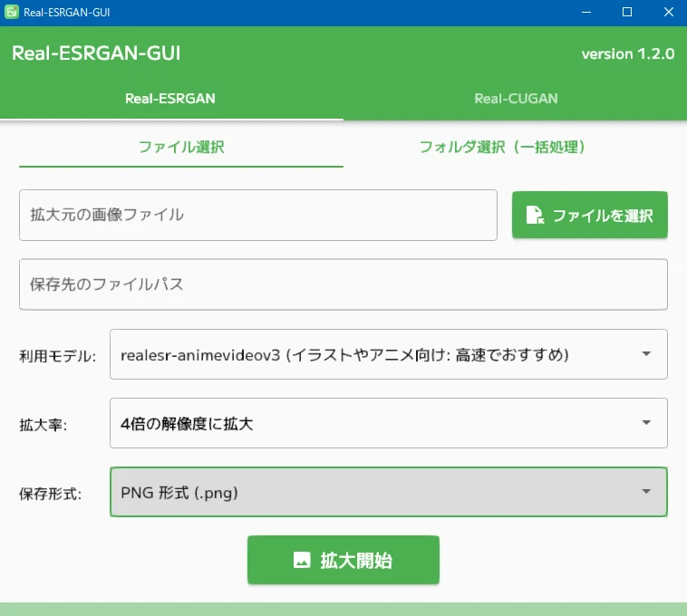Click the Real-ESRGAN-GUI app icon in title bar
The width and height of the screenshot is (687, 616).
[12, 12]
